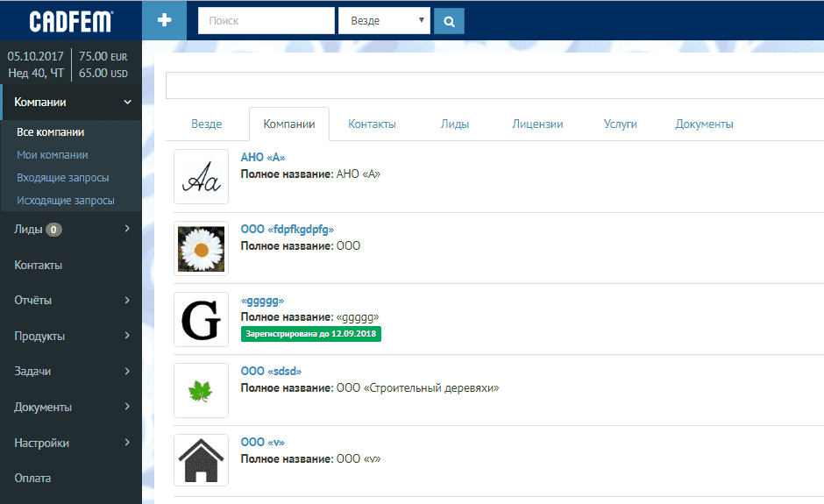Expand the Задачи sidebar chevron

pyautogui.click(x=127, y=371)
